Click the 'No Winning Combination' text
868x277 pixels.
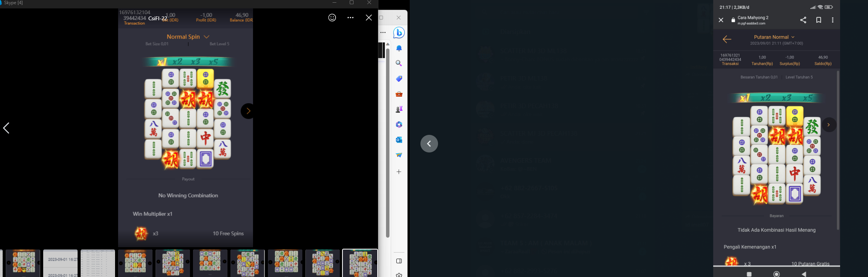[188, 196]
